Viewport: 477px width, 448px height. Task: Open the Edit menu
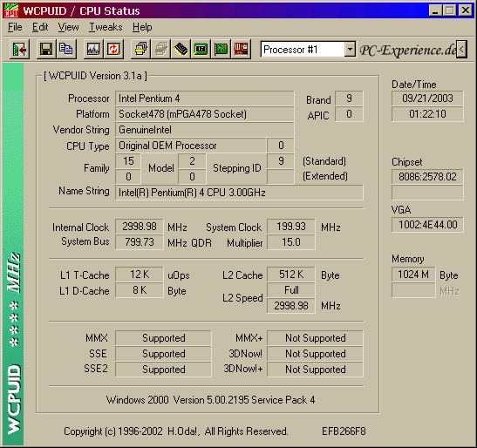(x=40, y=27)
